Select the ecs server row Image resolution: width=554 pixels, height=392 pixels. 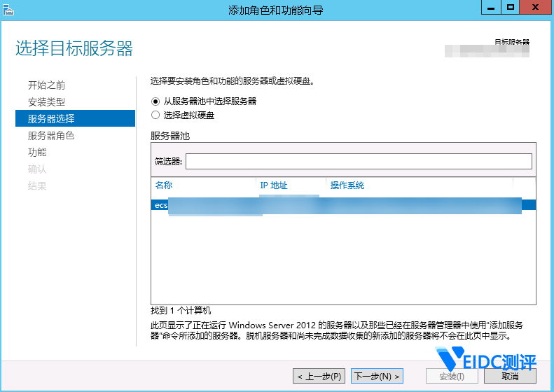tap(343, 205)
